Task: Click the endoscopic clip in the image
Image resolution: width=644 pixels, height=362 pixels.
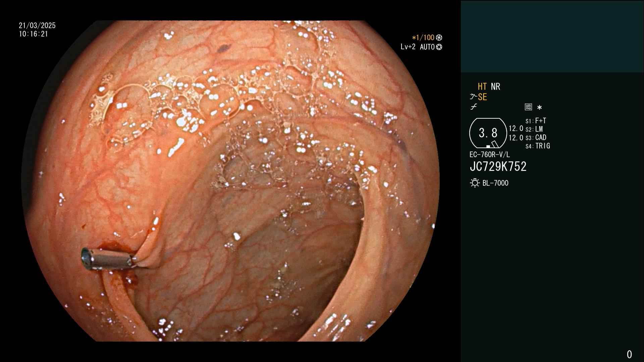Action: (x=109, y=259)
